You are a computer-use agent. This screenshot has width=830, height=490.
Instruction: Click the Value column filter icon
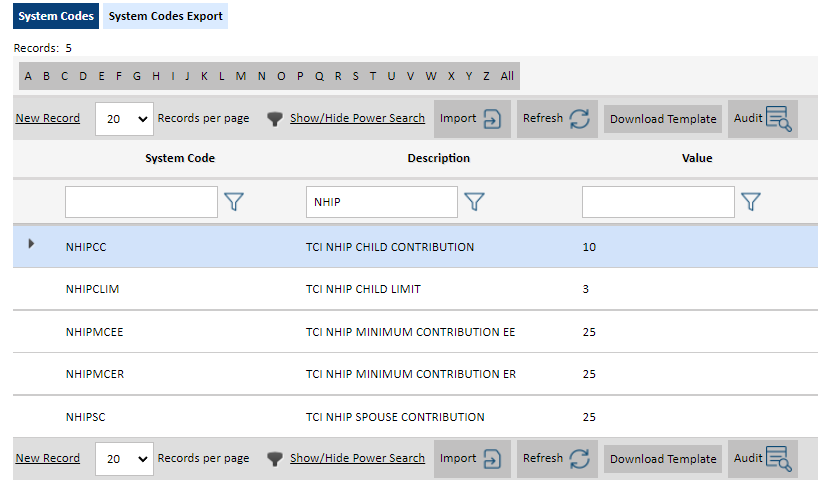(751, 202)
